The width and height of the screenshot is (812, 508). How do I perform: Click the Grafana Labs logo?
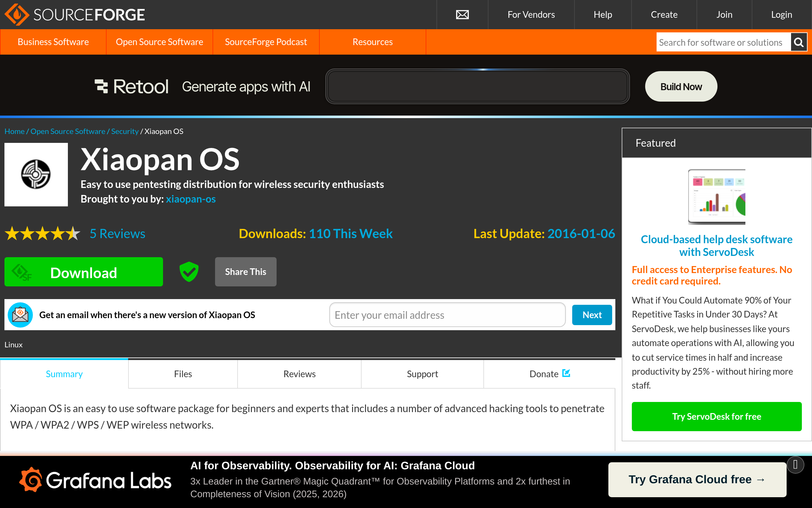(x=95, y=480)
